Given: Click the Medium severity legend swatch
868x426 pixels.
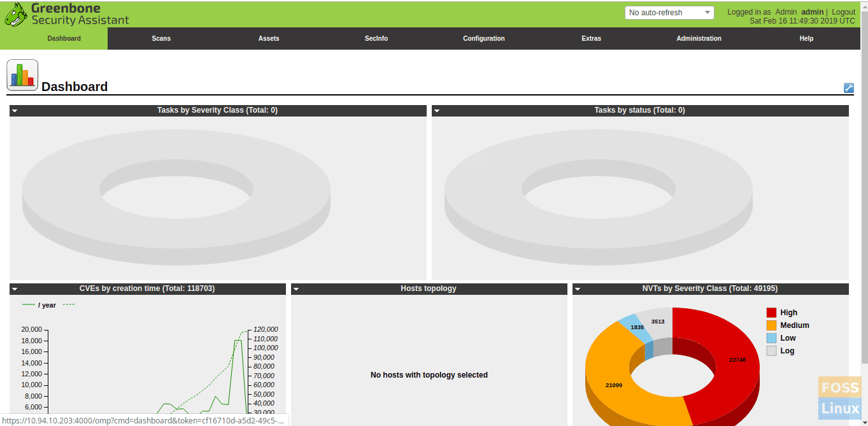Looking at the screenshot, I should pyautogui.click(x=771, y=325).
